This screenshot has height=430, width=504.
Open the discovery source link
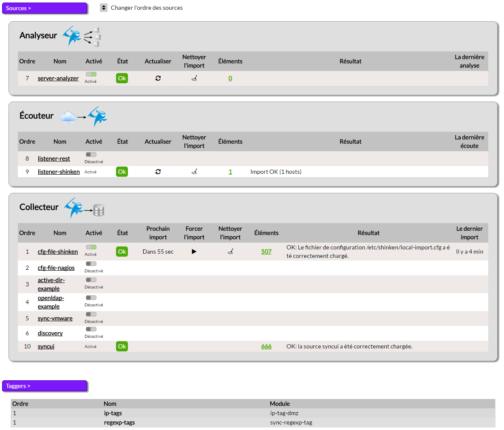[50, 333]
